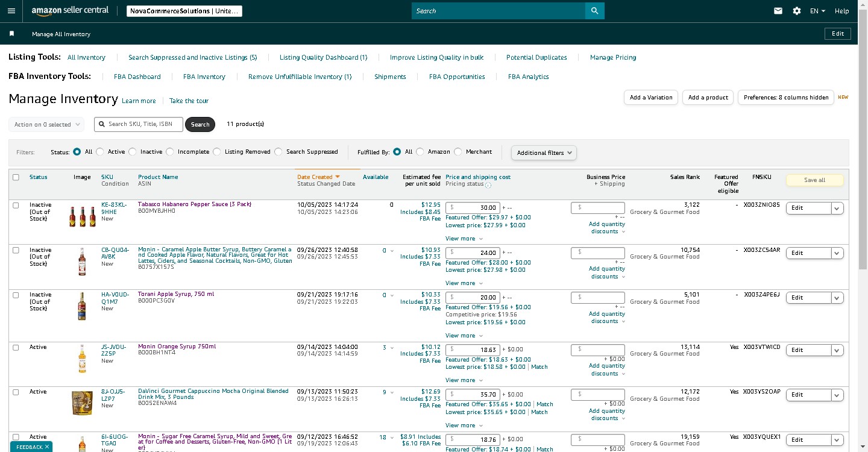Open the All Inventory listing tool

[86, 57]
